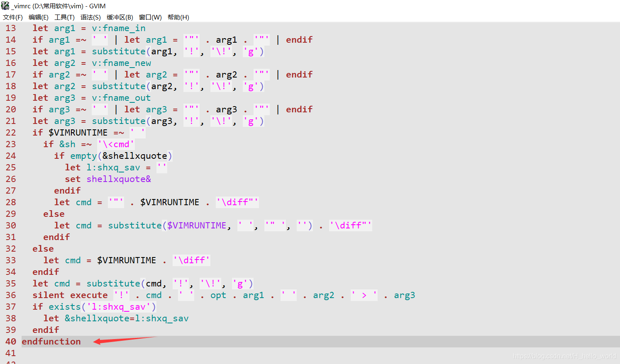The height and width of the screenshot is (364, 620).
Task: Click 'endif' at end of line 20
Action: 299,109
